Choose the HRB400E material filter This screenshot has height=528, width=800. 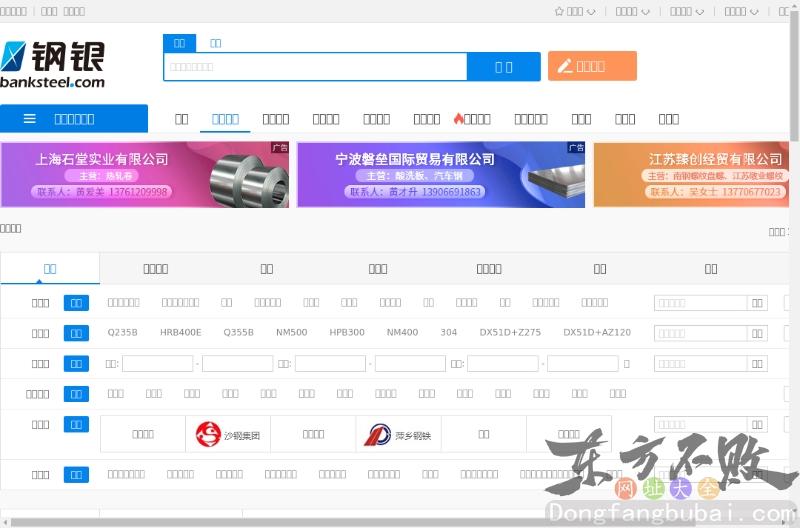pos(181,333)
